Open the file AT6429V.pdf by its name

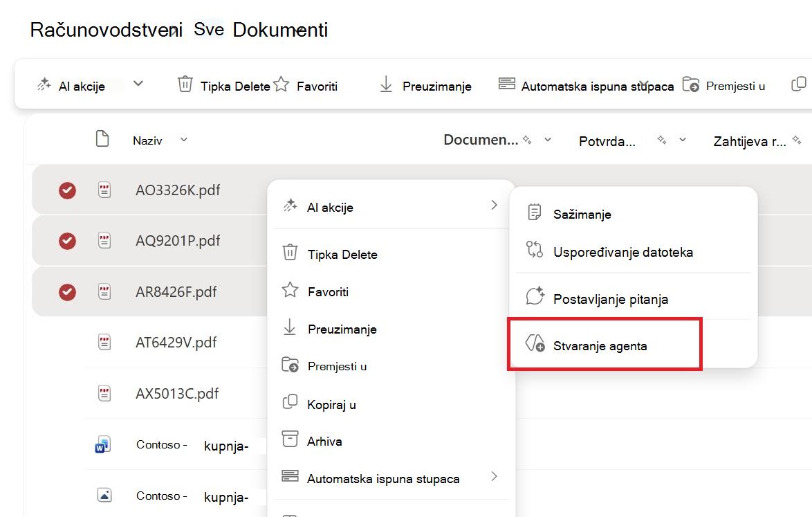click(176, 343)
